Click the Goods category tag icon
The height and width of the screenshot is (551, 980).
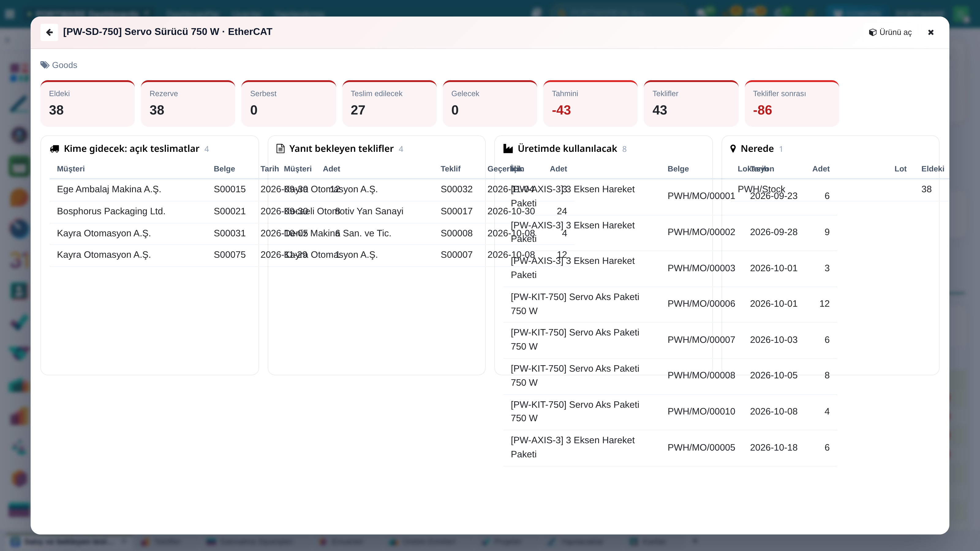(x=45, y=65)
